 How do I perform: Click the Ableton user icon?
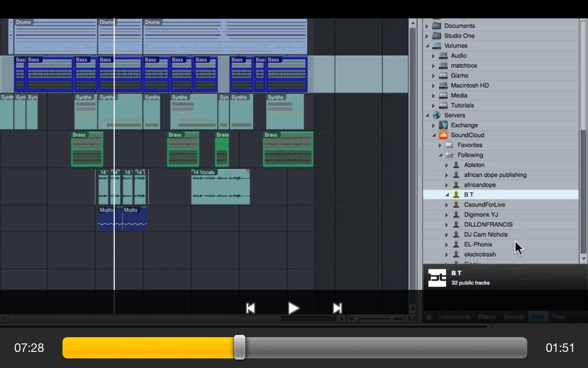456,165
